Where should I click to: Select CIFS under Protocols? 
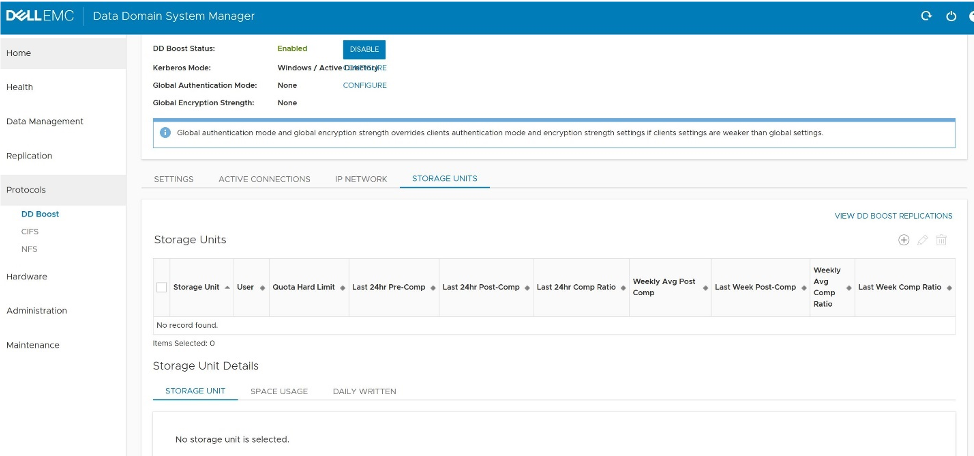30,231
